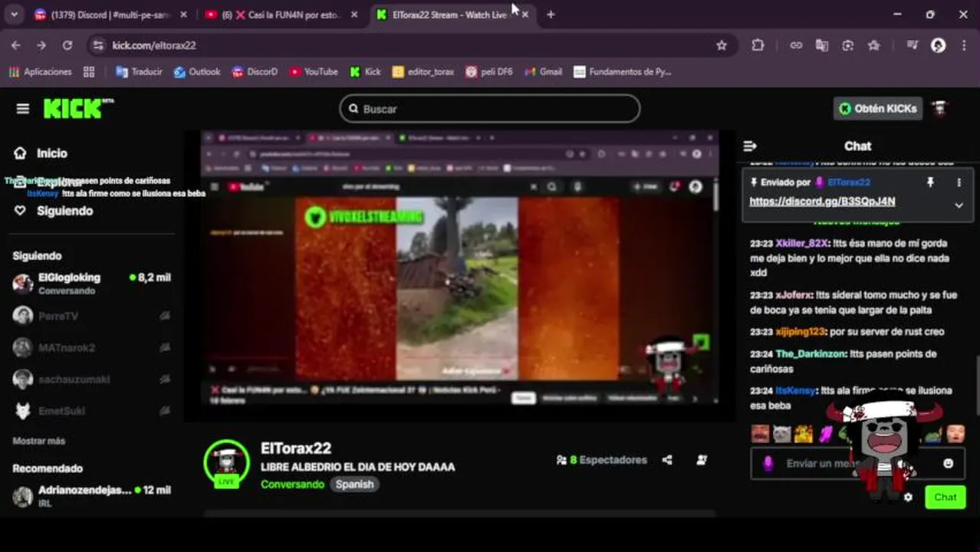Close the ElTorax22 Stream tab
980x552 pixels.
click(525, 15)
